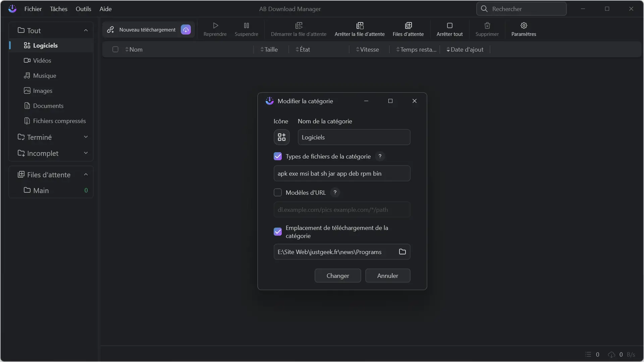Open Files d'attente from the toolbar

pos(408,29)
